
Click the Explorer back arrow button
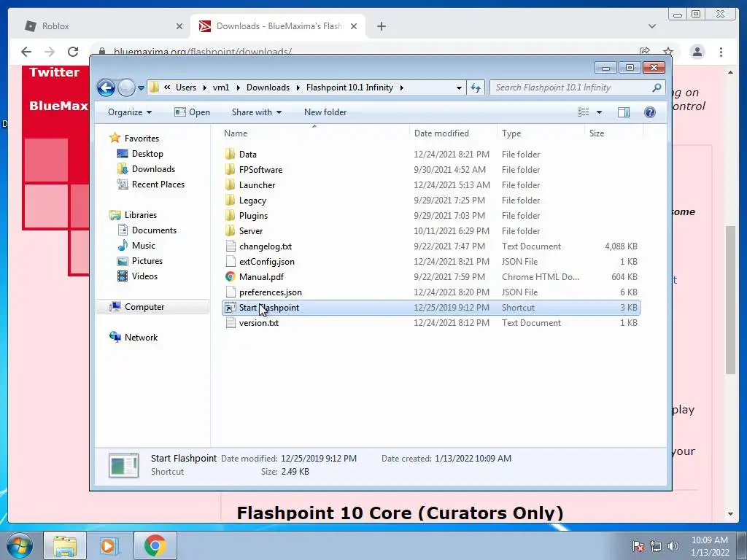point(106,87)
